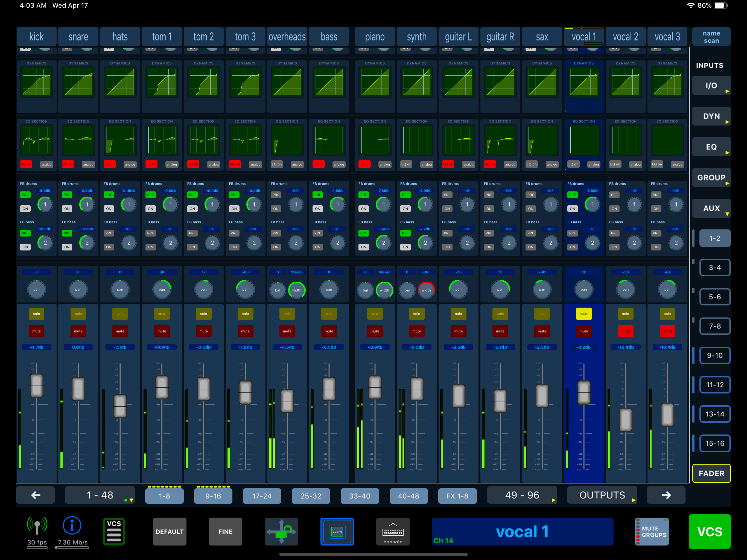Viewport: 747px width, 560px height.
Task: Open the small VCS list icon
Action: click(x=114, y=531)
